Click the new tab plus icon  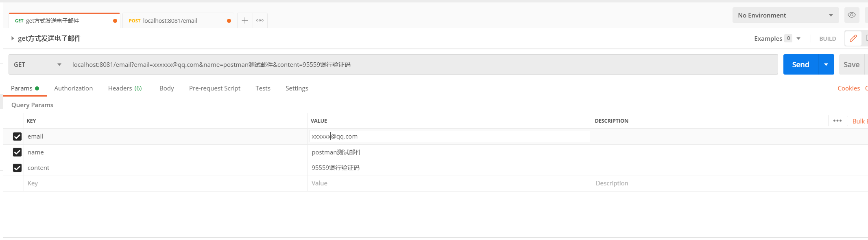pyautogui.click(x=244, y=20)
